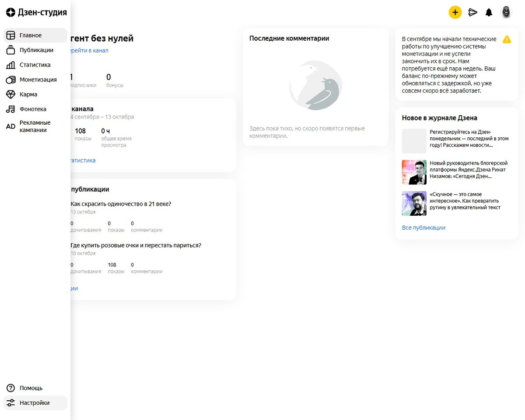Open the Дзен-понедельник registration news item
Viewport: 525px width, 420px height.
pyautogui.click(x=469, y=138)
